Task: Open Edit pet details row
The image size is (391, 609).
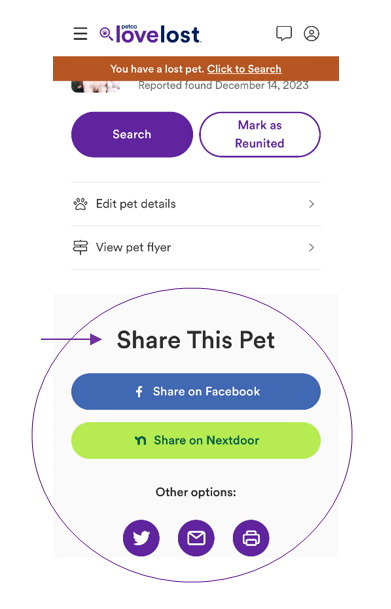Action: [x=196, y=204]
